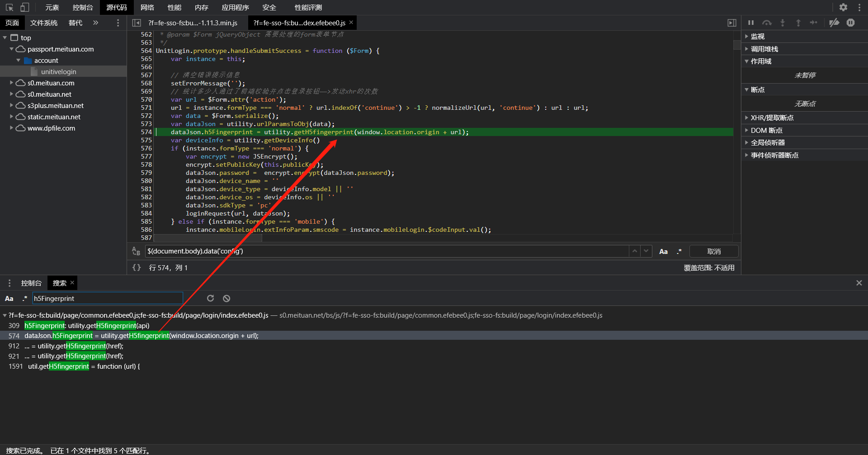This screenshot has height=455, width=868.
Task: Go to previous search match arrow
Action: (635, 251)
